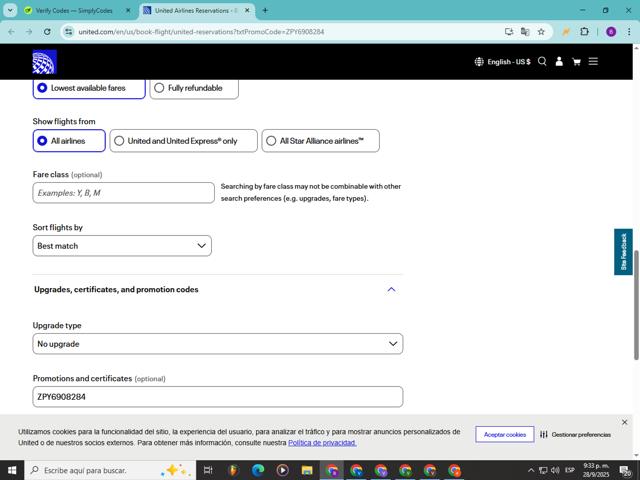
Task: Close the Verify Codes — SimplyCodes tab
Action: tap(128, 11)
